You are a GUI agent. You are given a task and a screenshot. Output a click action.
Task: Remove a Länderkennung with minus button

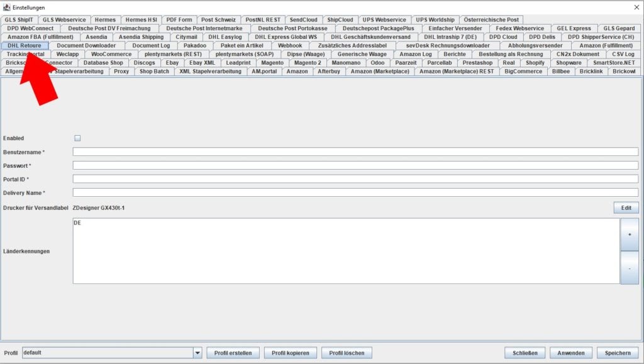629,268
